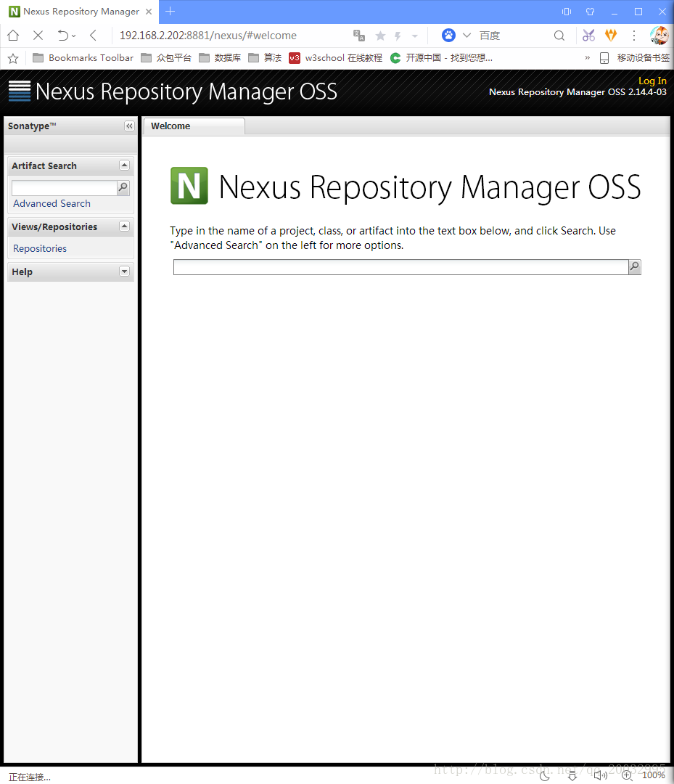Screen dimensions: 674x784
Task: Click the address bar URL
Action: coord(207,36)
